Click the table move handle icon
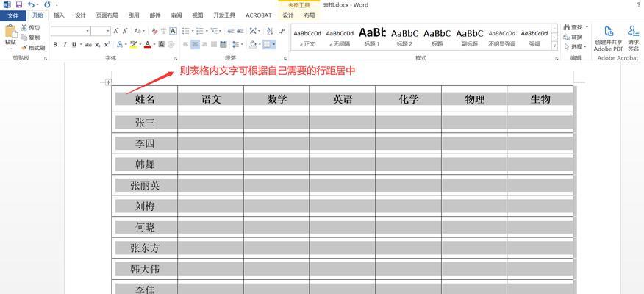This screenshot has width=644, height=294. 108,82
